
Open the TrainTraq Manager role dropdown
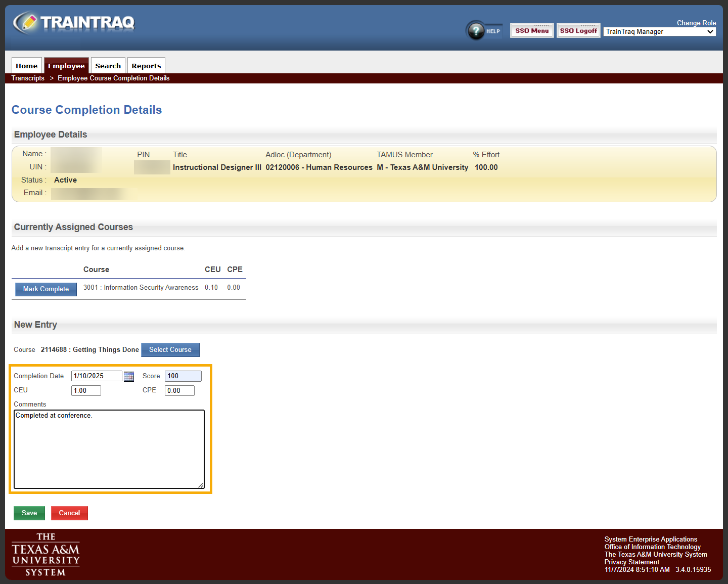point(659,31)
